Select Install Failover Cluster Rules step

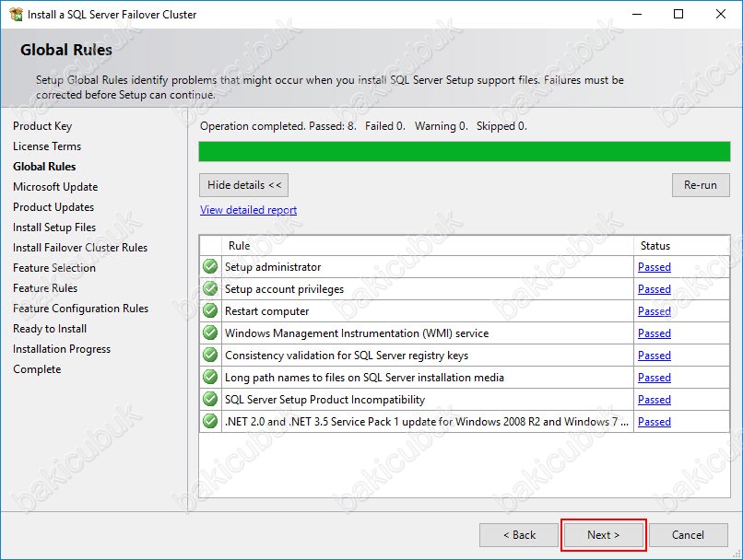pos(80,248)
